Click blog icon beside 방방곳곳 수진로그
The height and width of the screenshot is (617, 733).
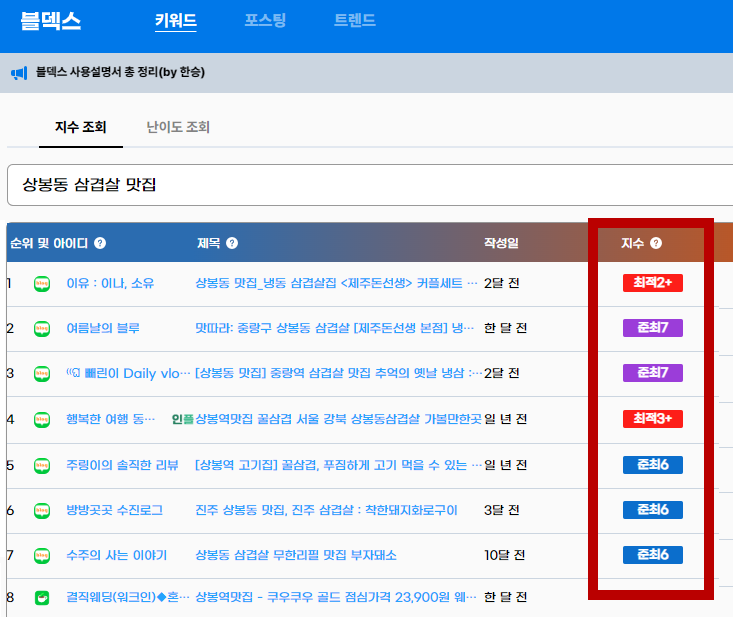click(42, 510)
